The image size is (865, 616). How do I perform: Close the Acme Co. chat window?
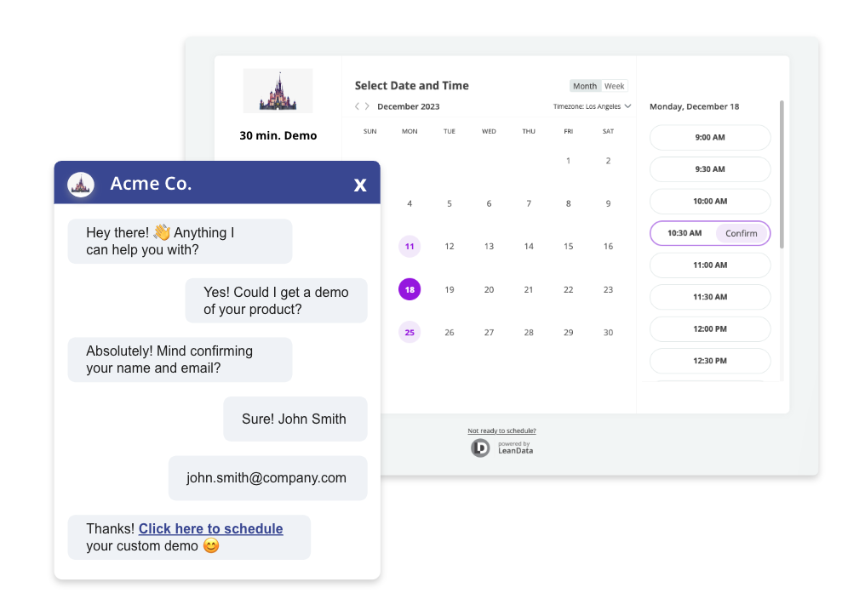coord(360,185)
